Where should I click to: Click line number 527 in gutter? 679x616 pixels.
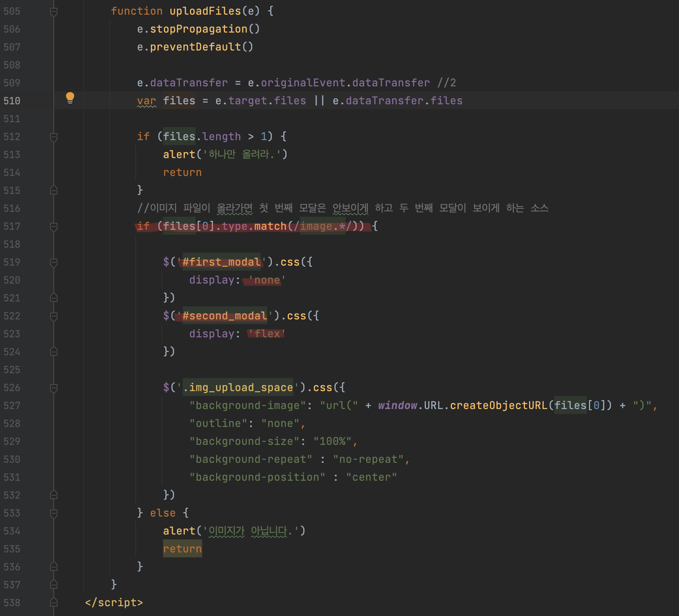12,405
